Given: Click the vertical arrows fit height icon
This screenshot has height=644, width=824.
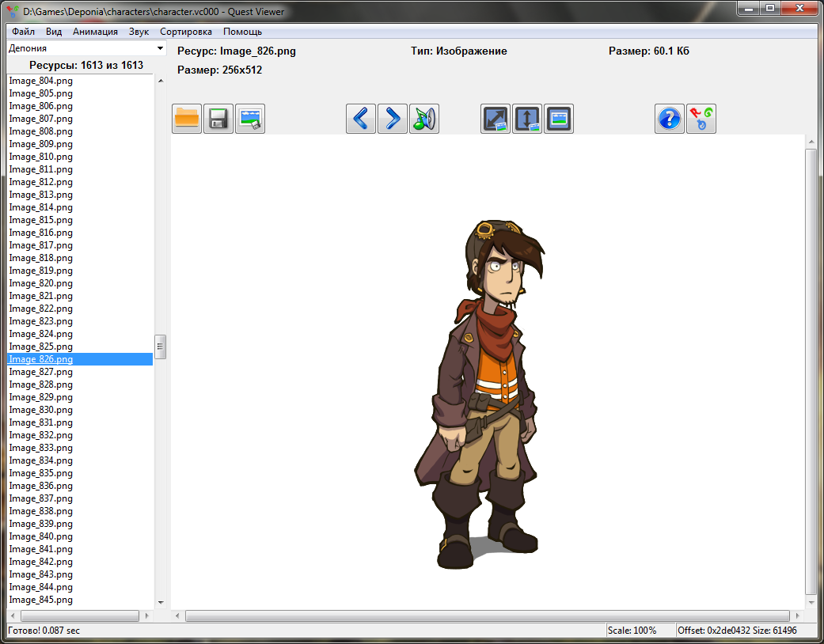Looking at the screenshot, I should 527,119.
